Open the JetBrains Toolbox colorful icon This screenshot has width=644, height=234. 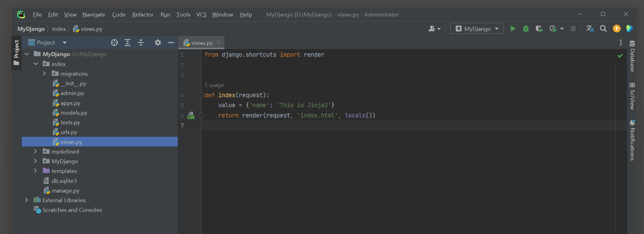[x=630, y=29]
